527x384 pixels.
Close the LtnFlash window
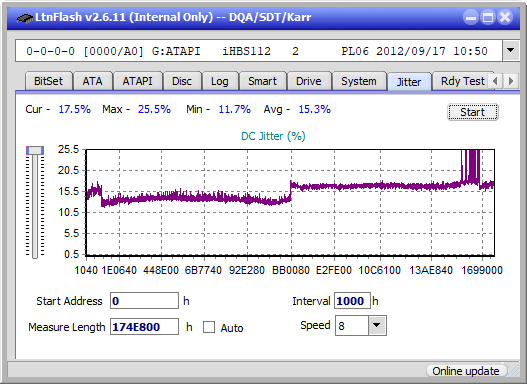click(x=505, y=17)
